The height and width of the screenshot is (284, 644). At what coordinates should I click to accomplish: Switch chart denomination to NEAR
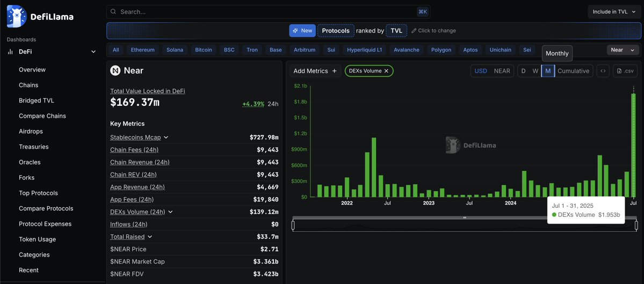(x=502, y=71)
